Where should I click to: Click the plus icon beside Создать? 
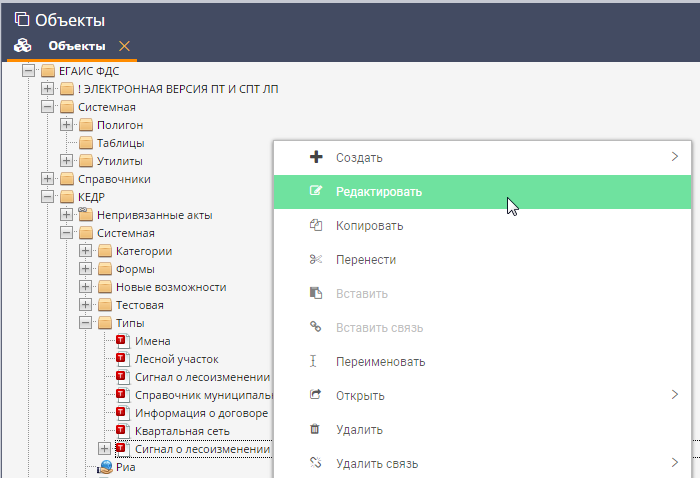(x=316, y=157)
